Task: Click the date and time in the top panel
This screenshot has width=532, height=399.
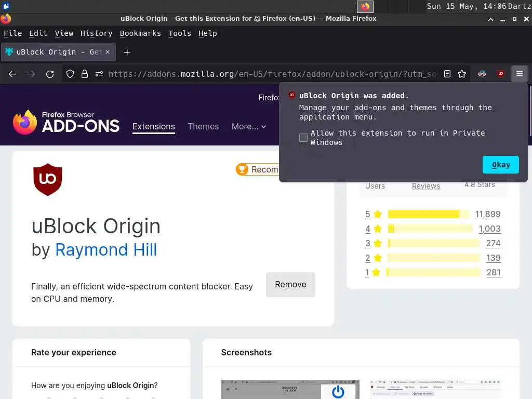Action: [467, 6]
